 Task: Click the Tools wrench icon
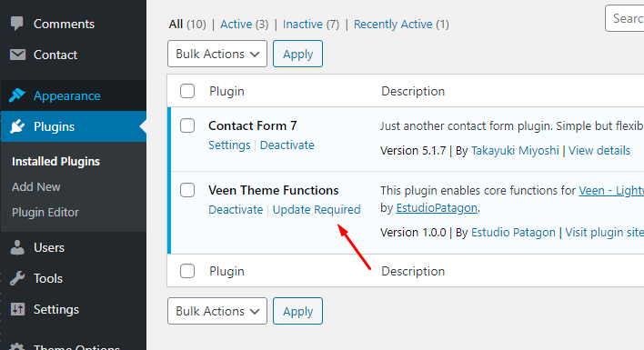[x=17, y=278]
